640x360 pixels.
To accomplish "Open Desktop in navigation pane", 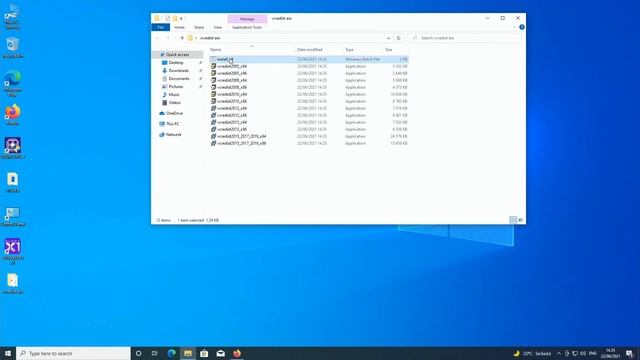I will point(176,62).
